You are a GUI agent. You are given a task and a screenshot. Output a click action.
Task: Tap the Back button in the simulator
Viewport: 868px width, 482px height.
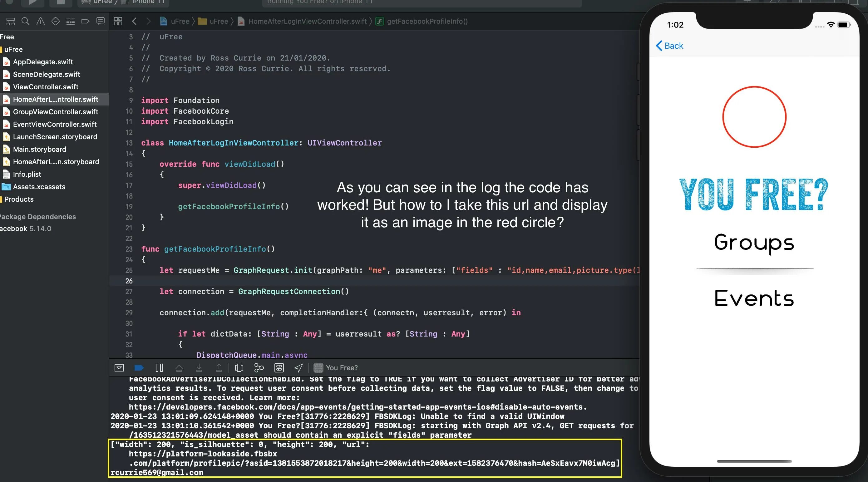pyautogui.click(x=669, y=46)
